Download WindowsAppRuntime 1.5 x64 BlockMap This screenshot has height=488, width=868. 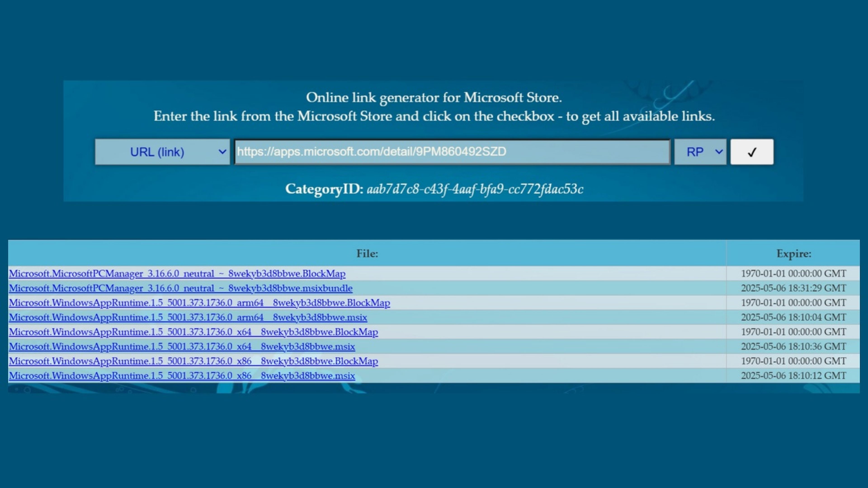[x=193, y=332]
